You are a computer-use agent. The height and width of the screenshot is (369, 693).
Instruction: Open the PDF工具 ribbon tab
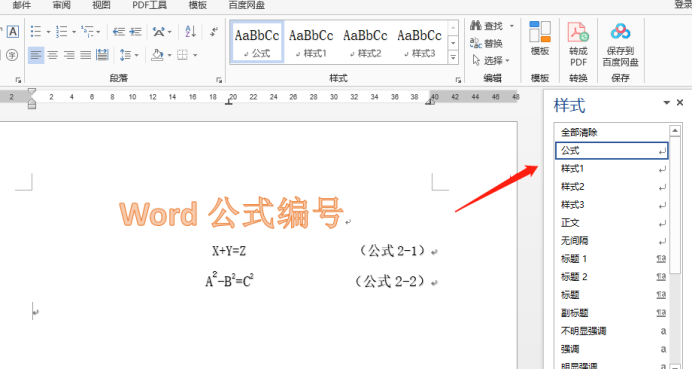[149, 5]
